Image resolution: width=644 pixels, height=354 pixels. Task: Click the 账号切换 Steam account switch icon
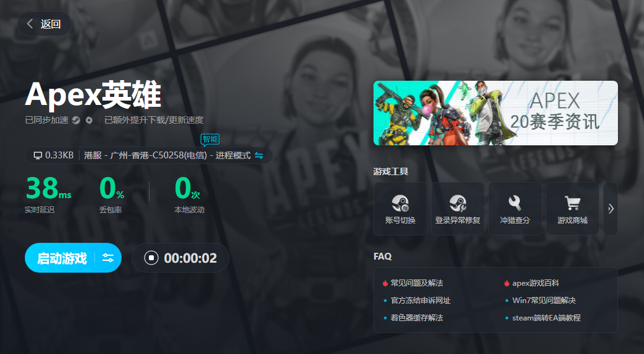click(400, 204)
